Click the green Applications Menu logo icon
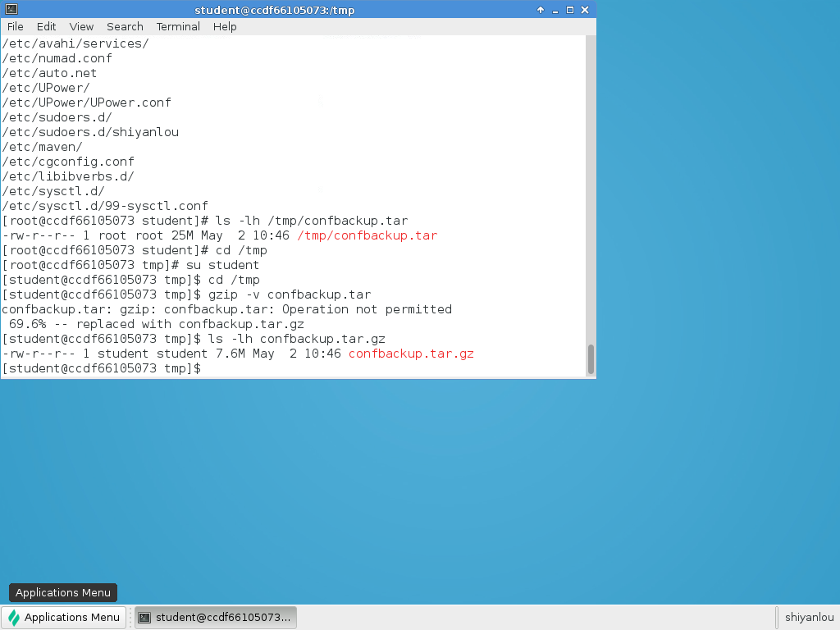The height and width of the screenshot is (630, 840). [x=14, y=618]
